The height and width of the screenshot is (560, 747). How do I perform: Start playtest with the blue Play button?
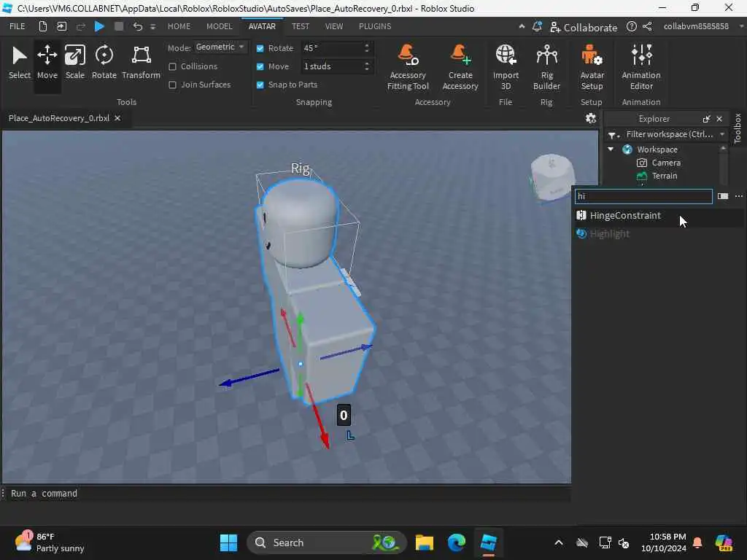coord(99,27)
